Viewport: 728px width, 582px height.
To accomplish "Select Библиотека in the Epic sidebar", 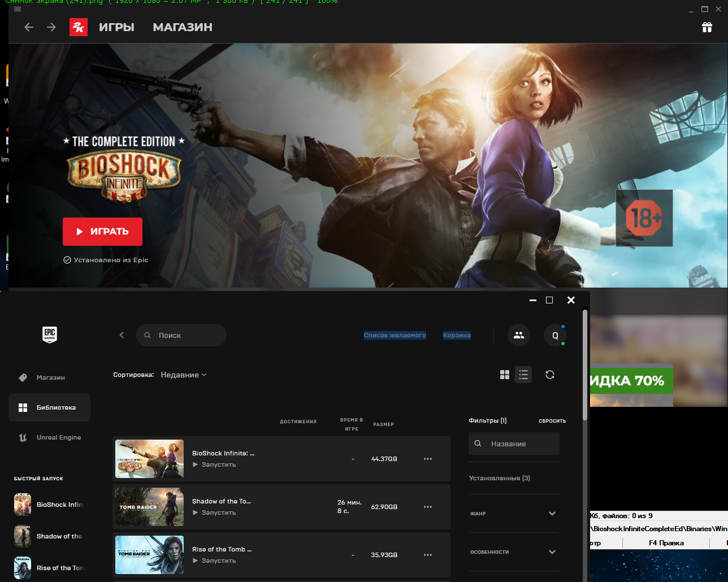I will pyautogui.click(x=49, y=407).
